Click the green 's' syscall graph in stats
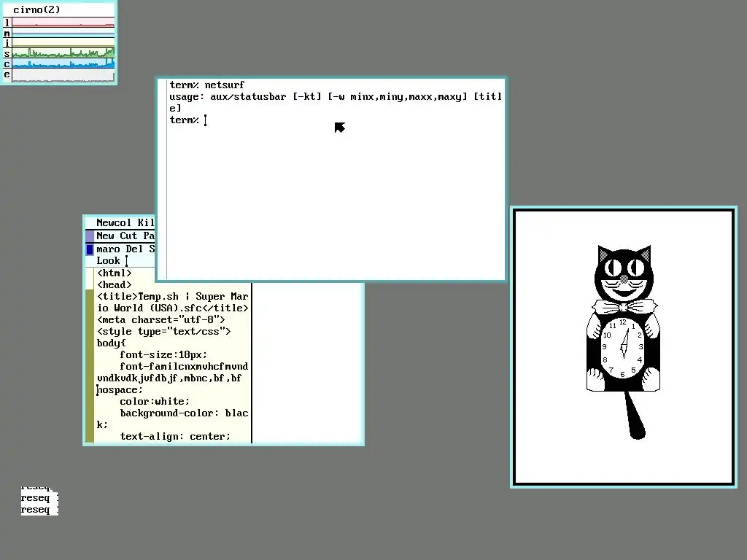This screenshot has height=560, width=747. [x=63, y=53]
